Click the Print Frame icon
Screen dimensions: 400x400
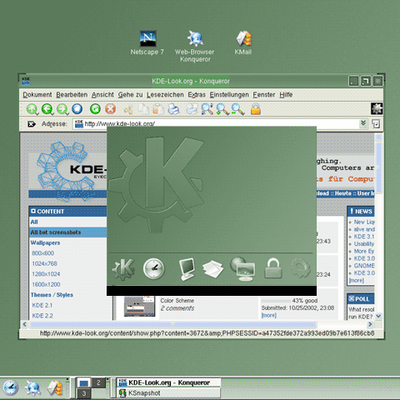click(192, 109)
